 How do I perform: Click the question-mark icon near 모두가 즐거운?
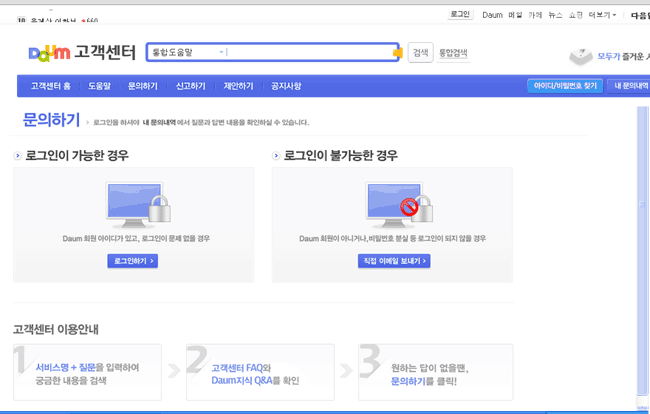click(581, 56)
